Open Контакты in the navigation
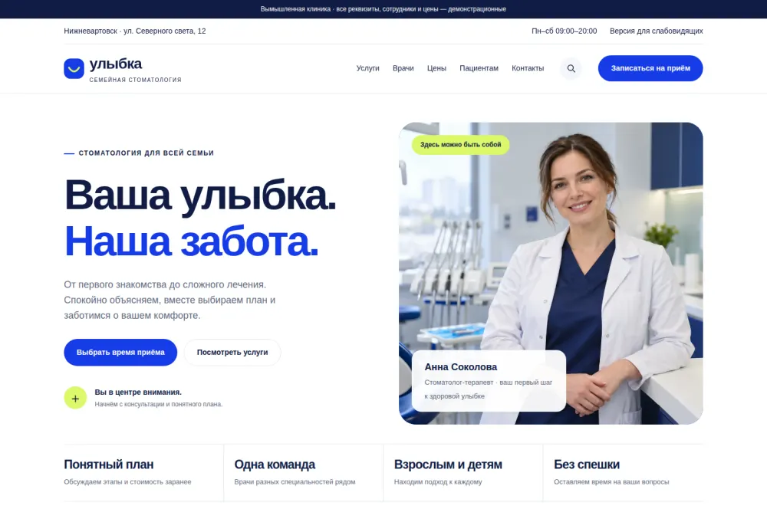 528,68
